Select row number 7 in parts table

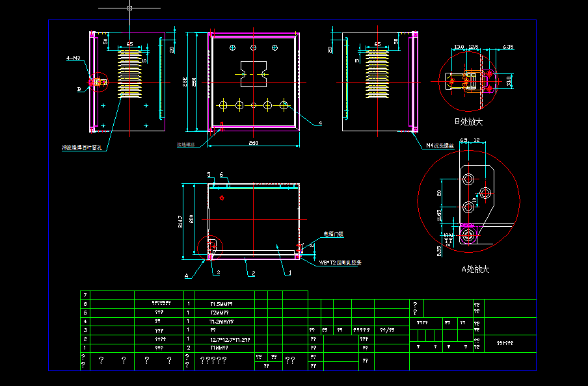pos(85,295)
